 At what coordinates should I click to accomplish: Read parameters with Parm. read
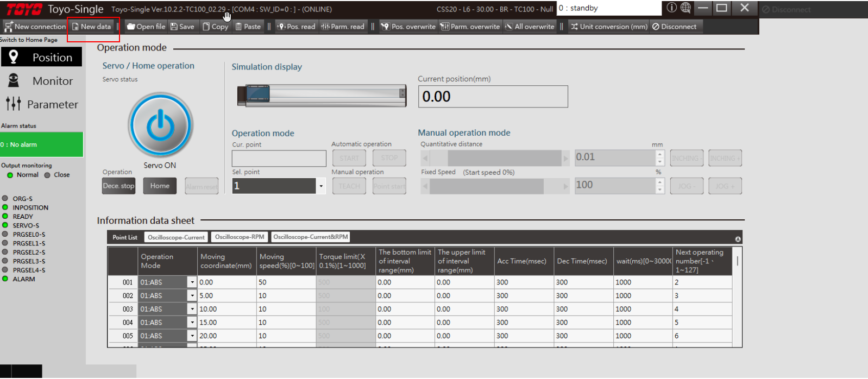tap(343, 26)
